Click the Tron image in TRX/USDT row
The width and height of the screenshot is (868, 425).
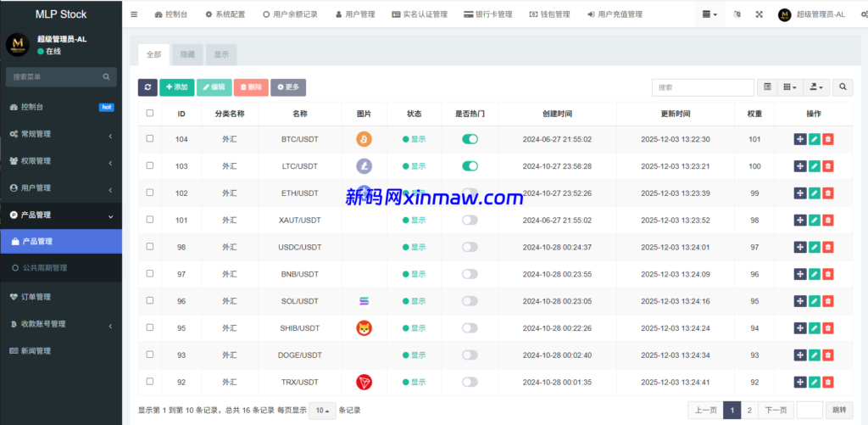(364, 382)
